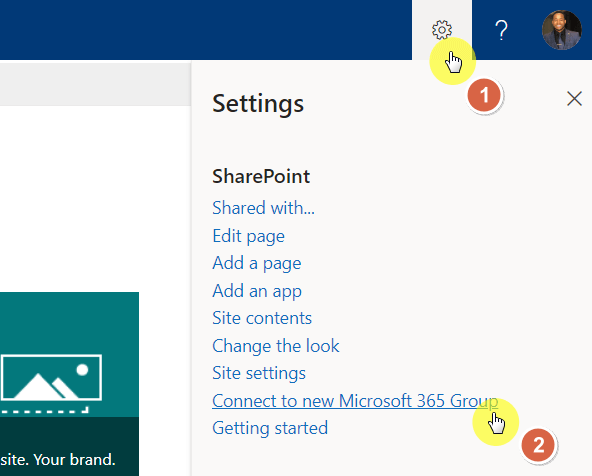The image size is (592, 476).
Task: Open the Help question mark icon
Action: 501,30
